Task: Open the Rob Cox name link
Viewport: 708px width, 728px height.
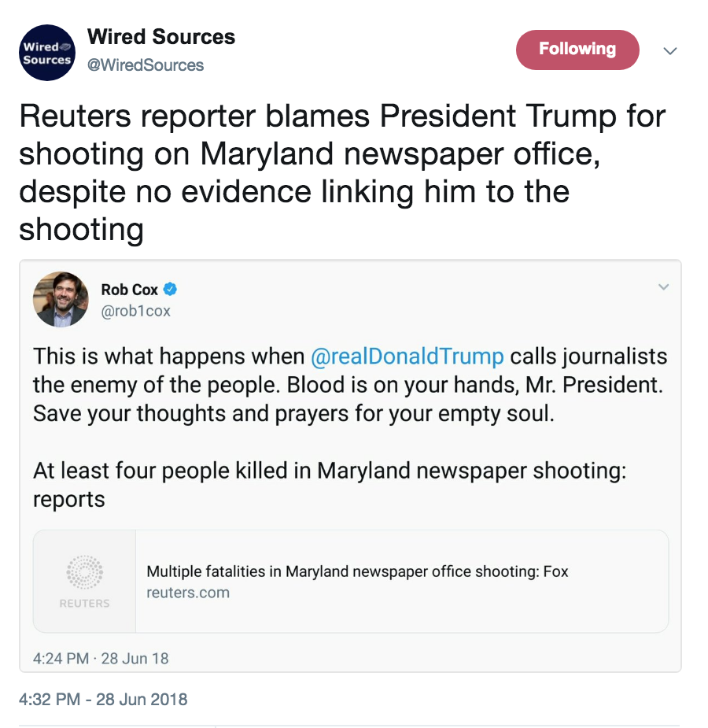Action: tap(129, 290)
